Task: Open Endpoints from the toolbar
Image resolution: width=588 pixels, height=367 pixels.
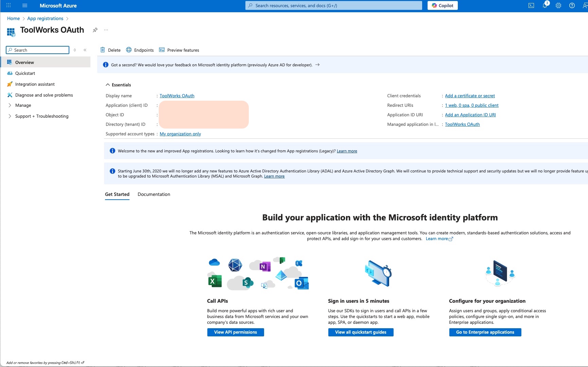Action: (139, 50)
